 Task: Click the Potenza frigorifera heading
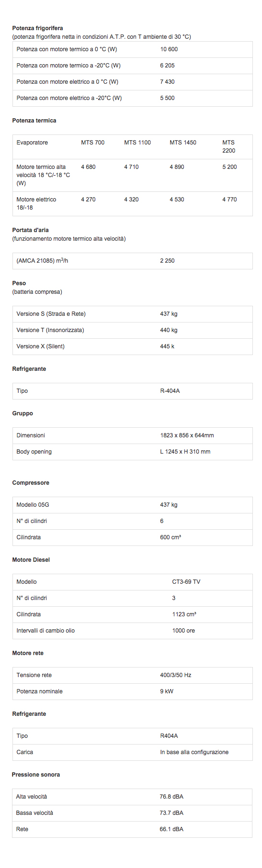(37, 28)
